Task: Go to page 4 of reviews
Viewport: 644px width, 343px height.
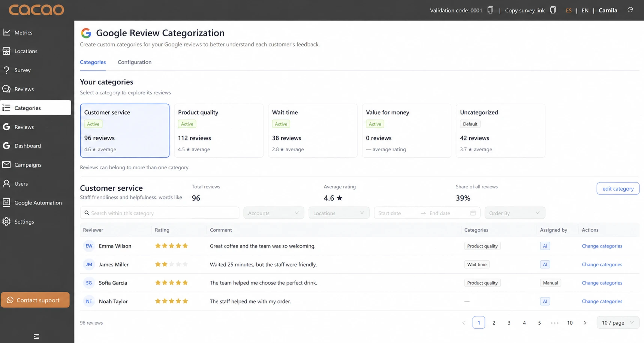Action: coord(524,322)
